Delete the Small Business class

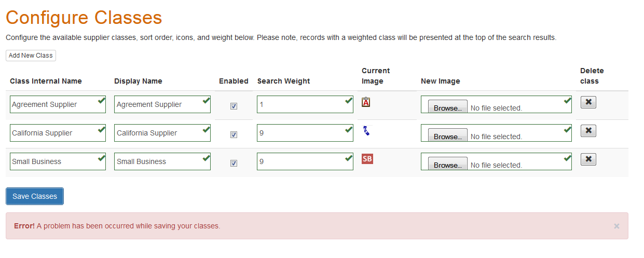click(x=588, y=159)
